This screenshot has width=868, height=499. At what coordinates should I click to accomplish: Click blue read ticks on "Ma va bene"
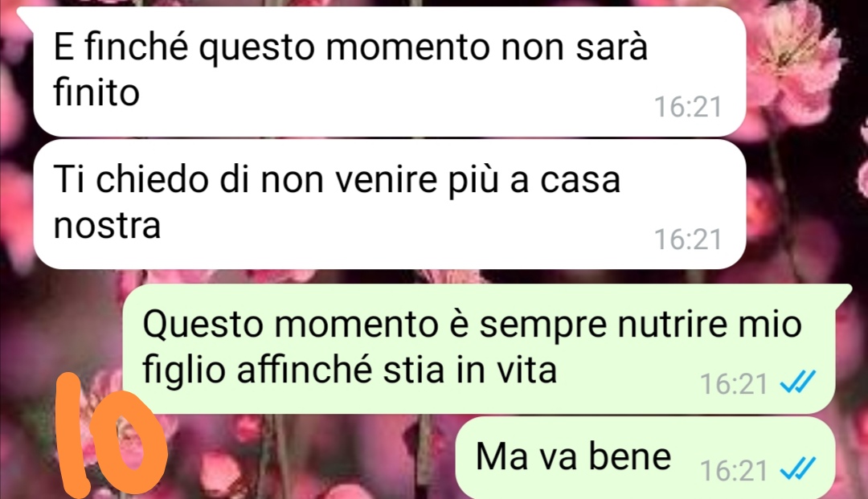coord(798,469)
